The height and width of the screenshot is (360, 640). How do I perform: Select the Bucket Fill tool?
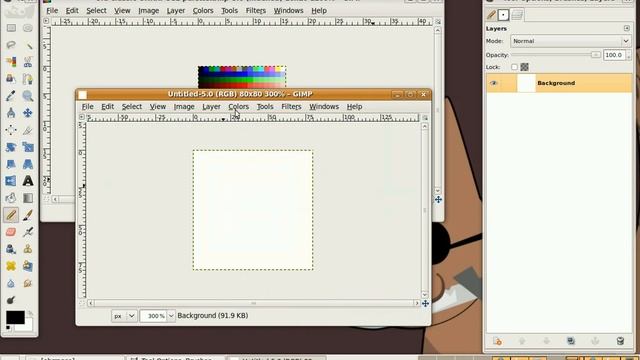click(x=11, y=198)
